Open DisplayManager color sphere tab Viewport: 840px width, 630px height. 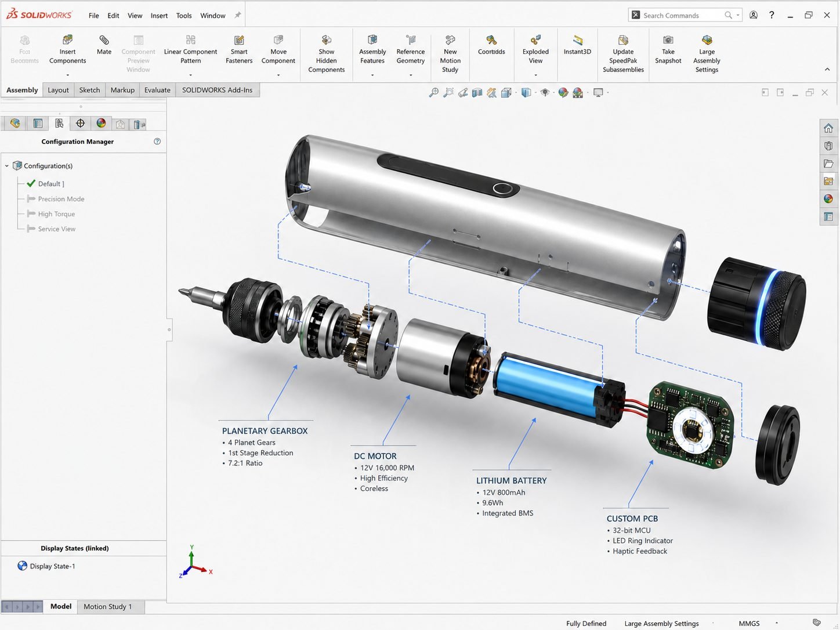coord(101,123)
